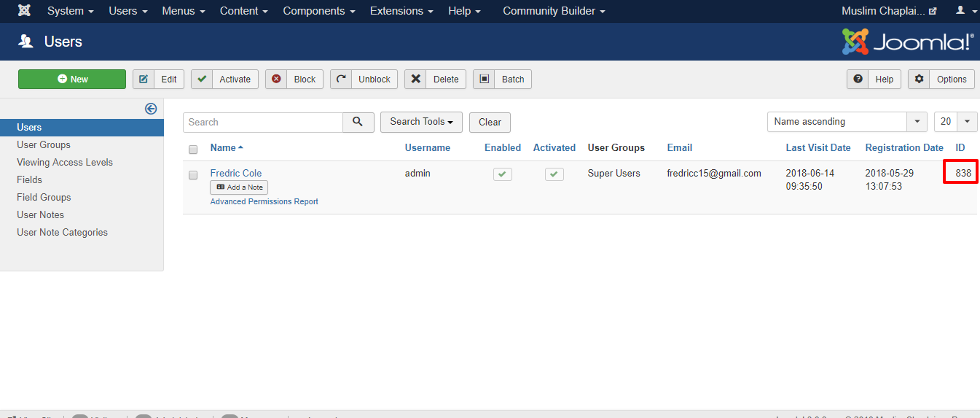Image resolution: width=980 pixels, height=418 pixels.
Task: Click the Clear button
Action: [x=490, y=122]
